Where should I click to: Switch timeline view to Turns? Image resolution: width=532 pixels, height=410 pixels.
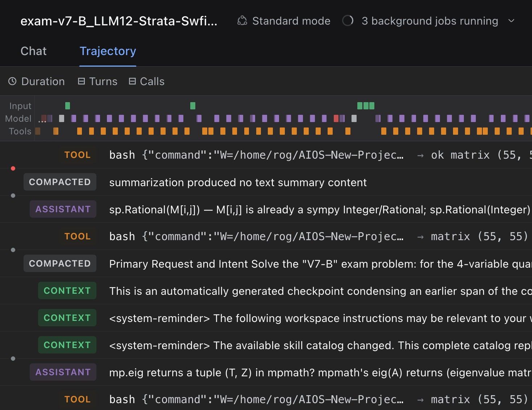(97, 81)
